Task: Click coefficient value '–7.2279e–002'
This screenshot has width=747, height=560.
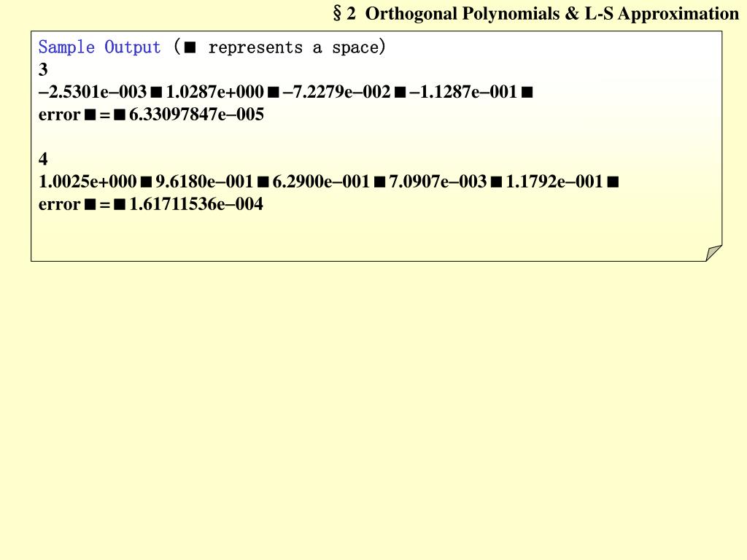Action: (337, 91)
